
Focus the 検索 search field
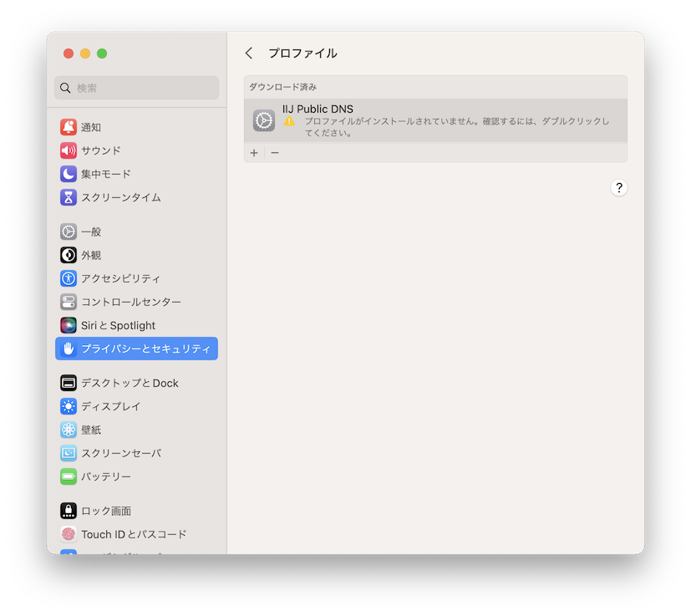[x=137, y=88]
